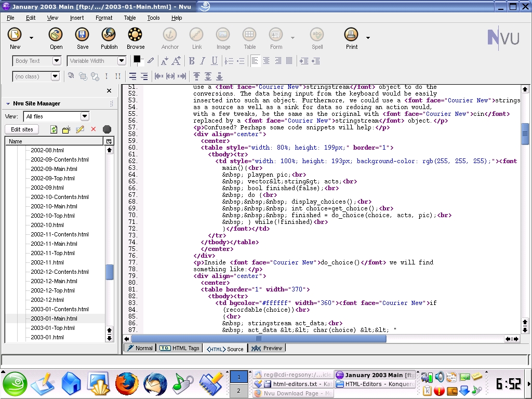Screen dimensions: 532x399
Task: Click the Print toolbar icon
Action: (x=352, y=35)
